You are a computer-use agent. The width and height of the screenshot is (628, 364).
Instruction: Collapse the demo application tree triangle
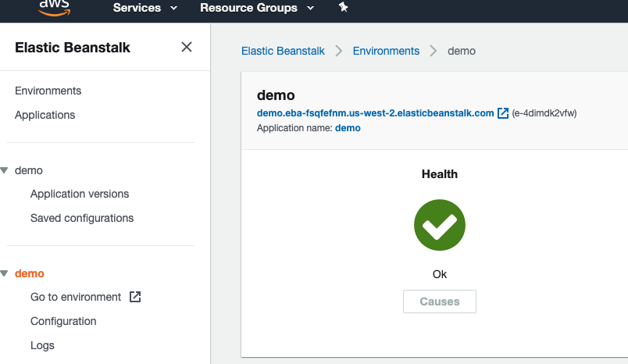pyautogui.click(x=5, y=170)
